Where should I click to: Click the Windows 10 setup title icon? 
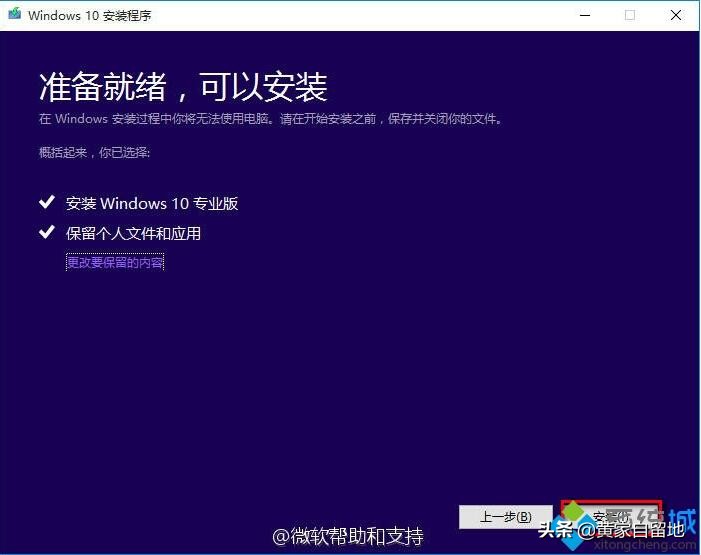14,13
